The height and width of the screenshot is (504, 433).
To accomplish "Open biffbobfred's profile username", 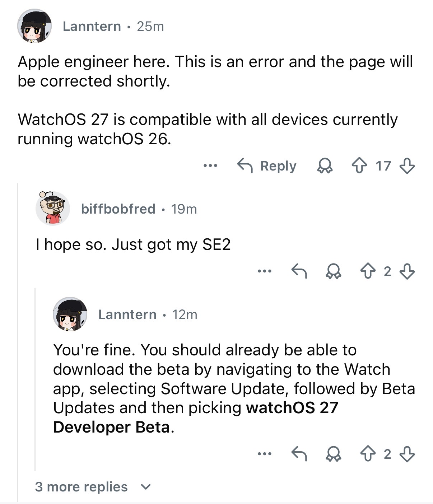I will pos(118,209).
